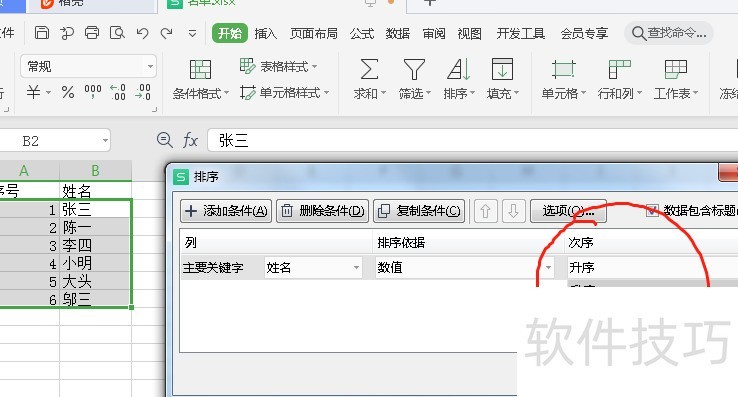This screenshot has width=738, height=397.
Task: Expand the 排序 dropdown arrow
Action: tap(473, 93)
